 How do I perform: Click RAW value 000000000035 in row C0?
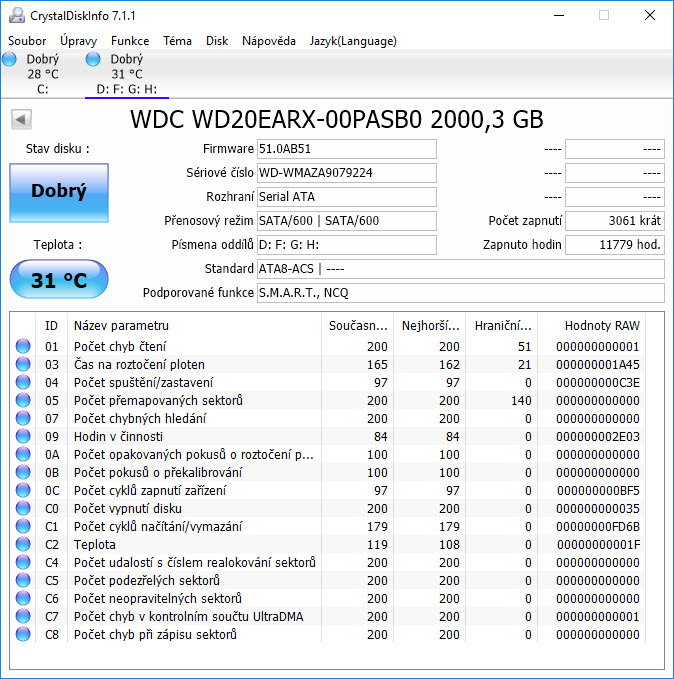[598, 508]
